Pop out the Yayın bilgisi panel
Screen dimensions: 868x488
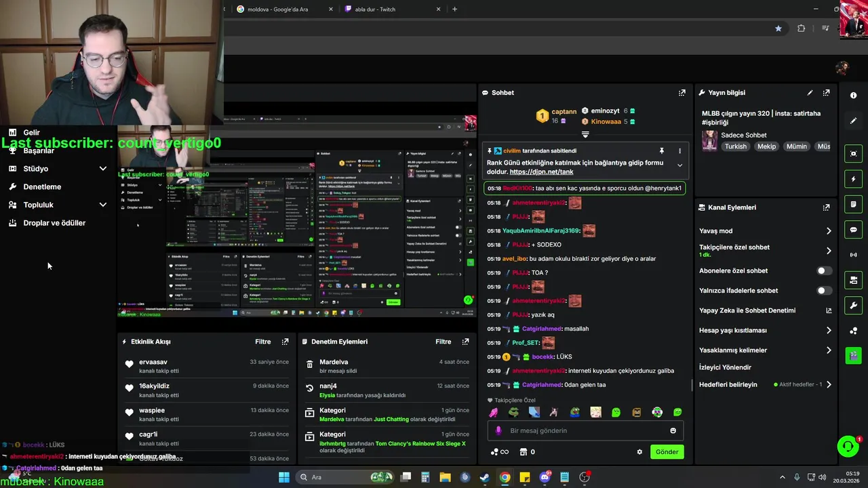826,93
